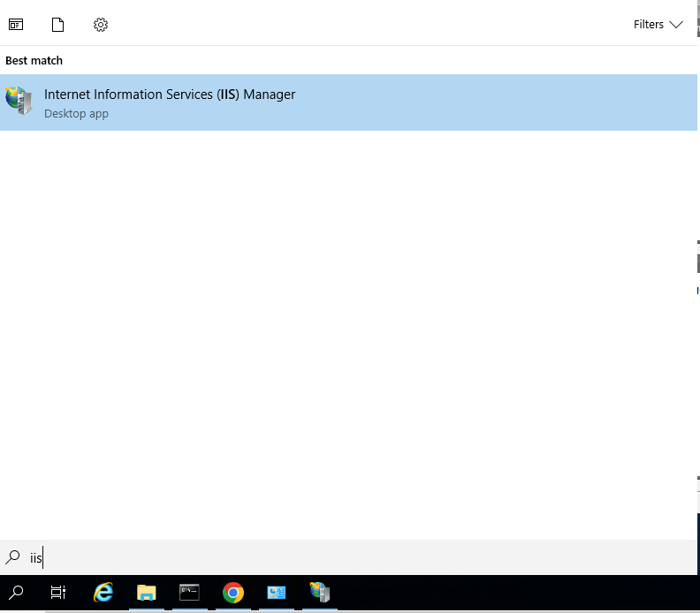The width and height of the screenshot is (700, 613).
Task: Open Internet Information Services (IIS) Manager result
Action: [348, 102]
